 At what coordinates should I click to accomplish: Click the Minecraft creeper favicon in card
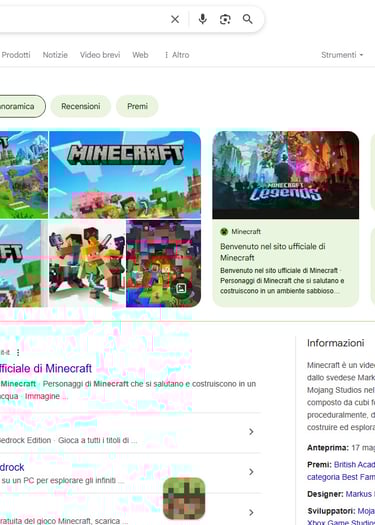pos(224,231)
